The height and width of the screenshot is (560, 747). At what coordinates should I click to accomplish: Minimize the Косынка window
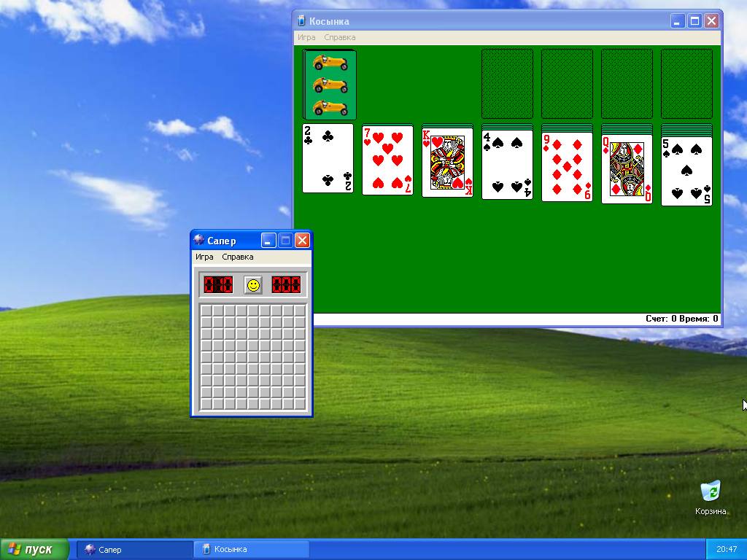678,21
